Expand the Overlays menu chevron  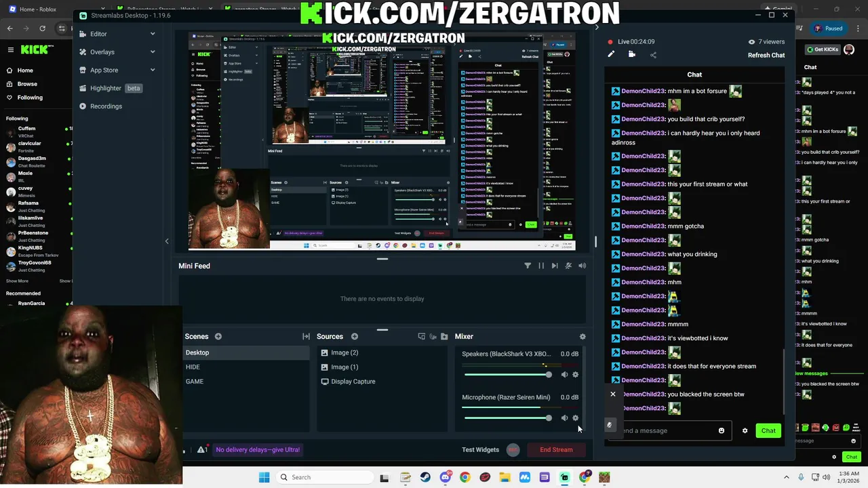pyautogui.click(x=153, y=52)
